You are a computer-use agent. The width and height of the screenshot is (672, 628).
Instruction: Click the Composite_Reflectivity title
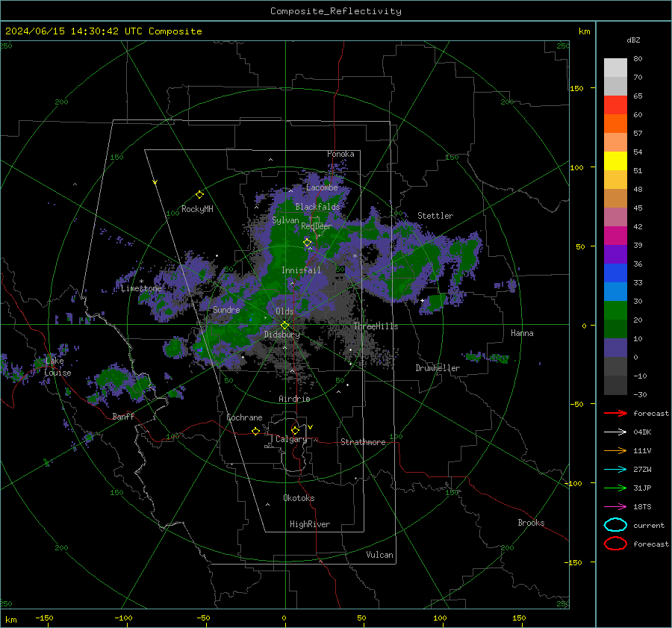click(336, 11)
